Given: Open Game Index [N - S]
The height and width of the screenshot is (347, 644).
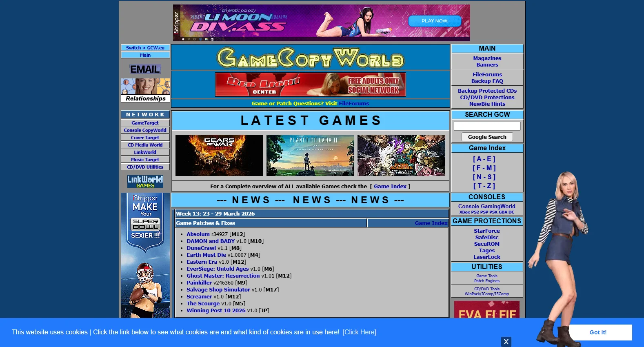Looking at the screenshot, I should click(x=484, y=177).
